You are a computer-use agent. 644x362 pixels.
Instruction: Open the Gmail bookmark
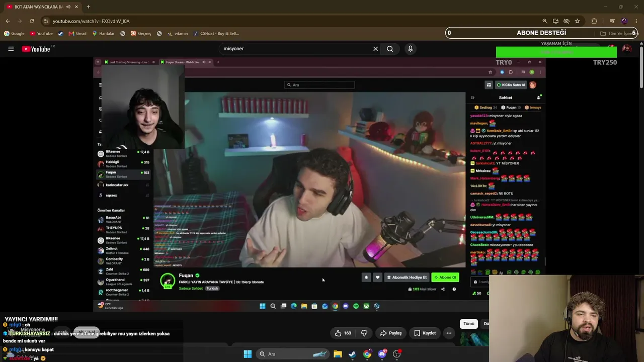point(77,34)
